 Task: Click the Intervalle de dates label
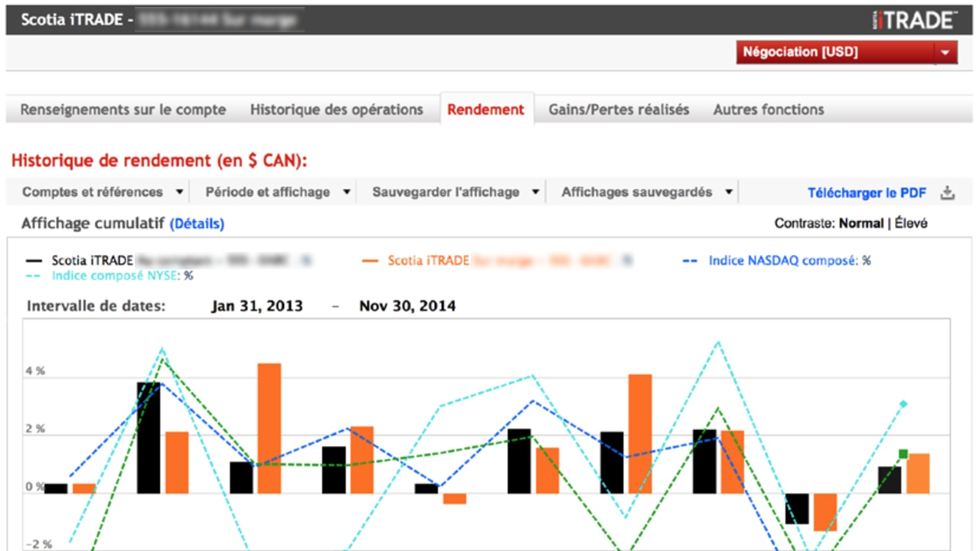tap(96, 306)
